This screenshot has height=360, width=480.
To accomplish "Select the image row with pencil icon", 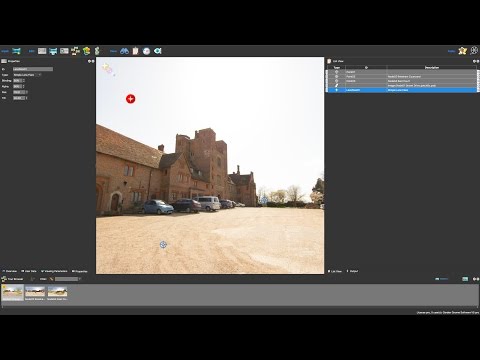I will coord(402,86).
